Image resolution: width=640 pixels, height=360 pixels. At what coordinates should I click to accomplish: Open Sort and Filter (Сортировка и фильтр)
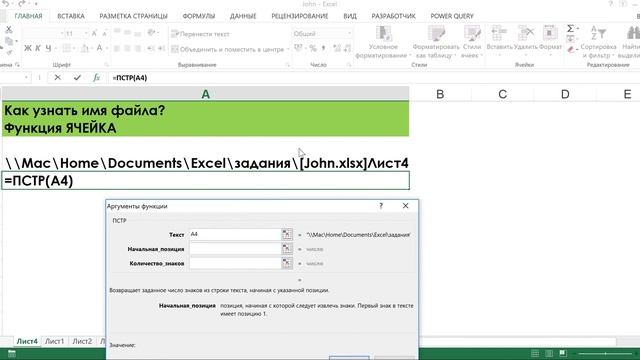(x=598, y=42)
